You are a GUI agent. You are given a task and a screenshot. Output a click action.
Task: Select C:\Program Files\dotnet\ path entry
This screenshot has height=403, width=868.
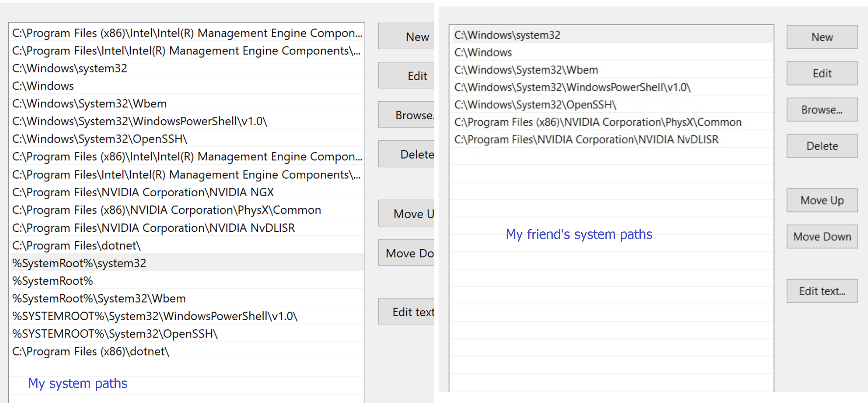(76, 246)
